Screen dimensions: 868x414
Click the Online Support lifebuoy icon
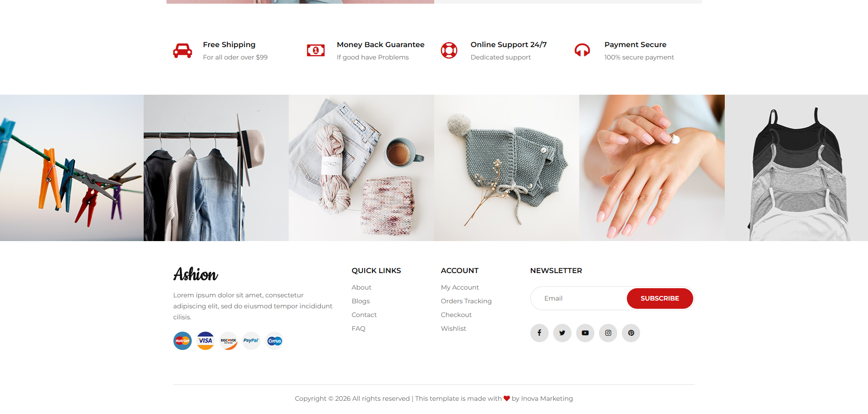click(449, 50)
